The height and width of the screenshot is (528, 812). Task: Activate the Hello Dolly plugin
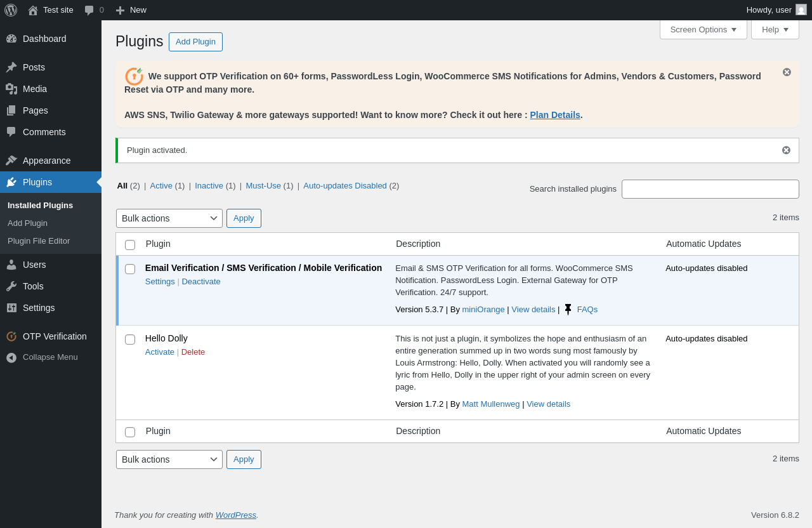(x=160, y=352)
